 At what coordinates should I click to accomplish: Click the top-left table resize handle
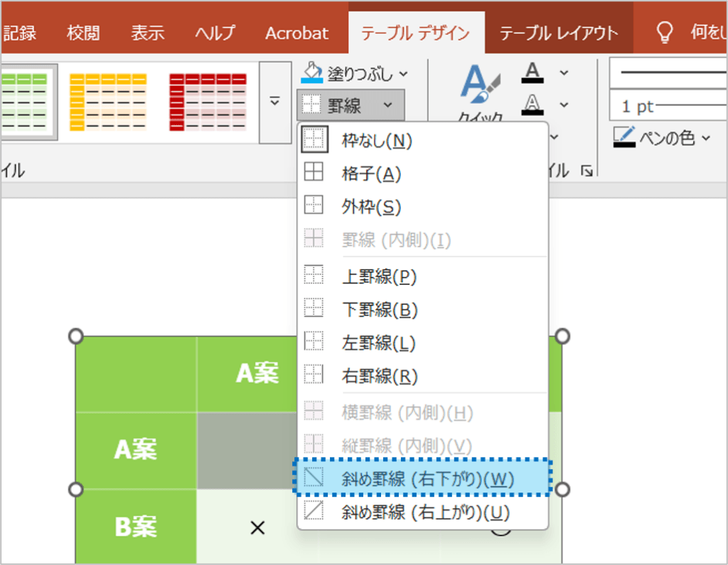(x=75, y=335)
